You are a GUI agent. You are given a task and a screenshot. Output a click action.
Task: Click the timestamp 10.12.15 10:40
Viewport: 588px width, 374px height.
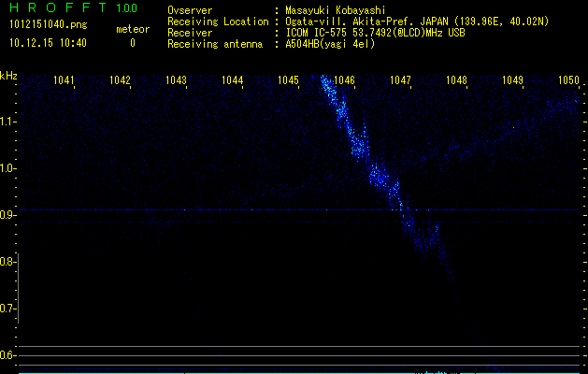pyautogui.click(x=48, y=43)
